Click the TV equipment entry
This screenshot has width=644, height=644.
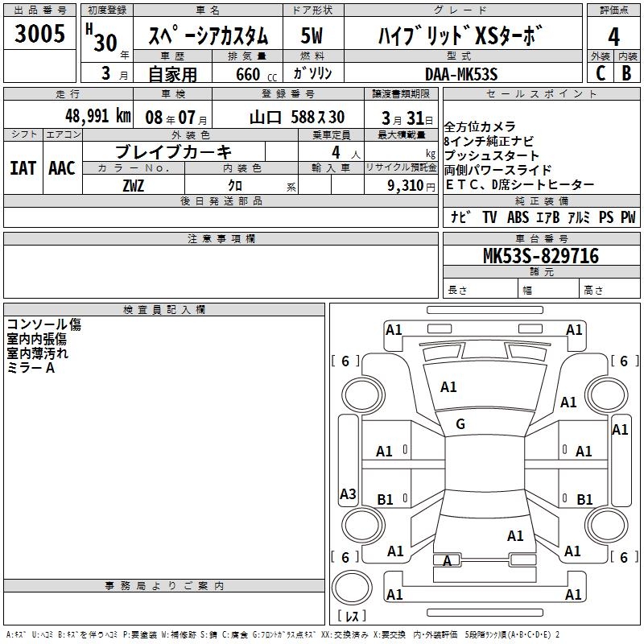coord(489,217)
